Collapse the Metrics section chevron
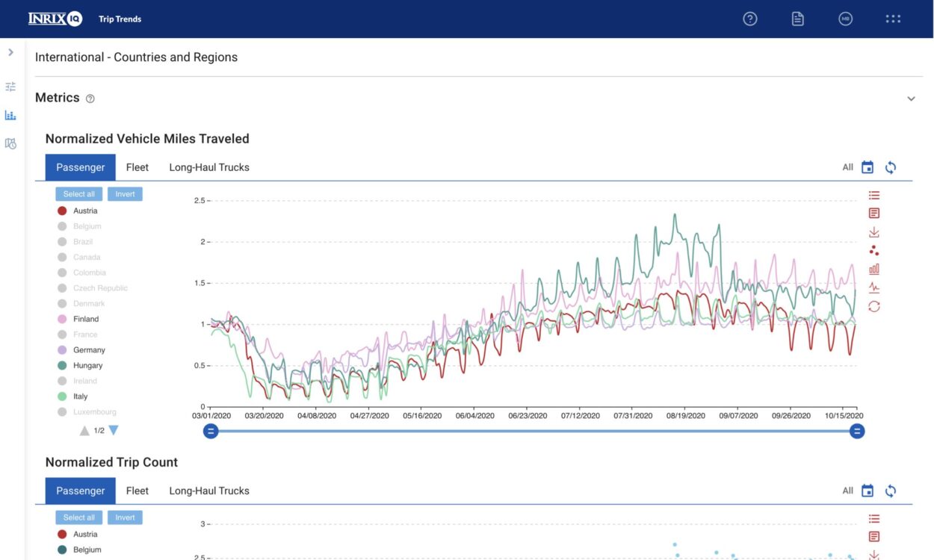Image resolution: width=934 pixels, height=560 pixels. click(x=911, y=98)
